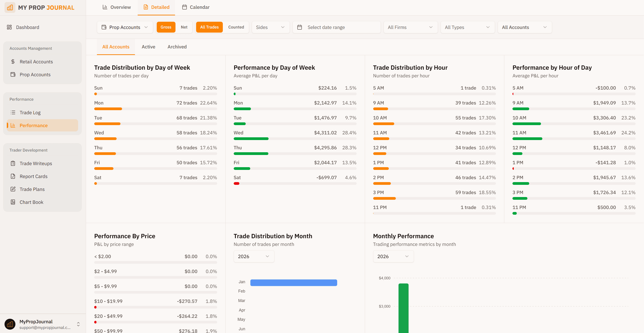Open Prop Accounts page from sidebar
This screenshot has width=644, height=333.
point(43,74)
